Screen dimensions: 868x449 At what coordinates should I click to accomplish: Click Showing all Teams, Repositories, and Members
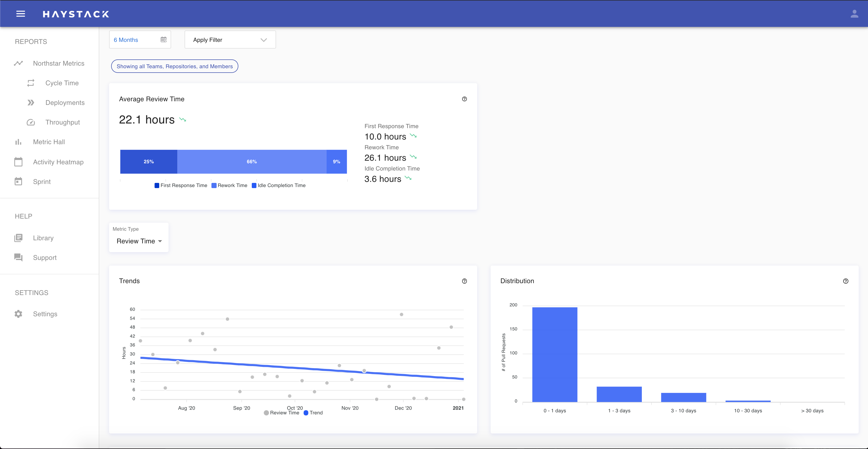point(174,66)
